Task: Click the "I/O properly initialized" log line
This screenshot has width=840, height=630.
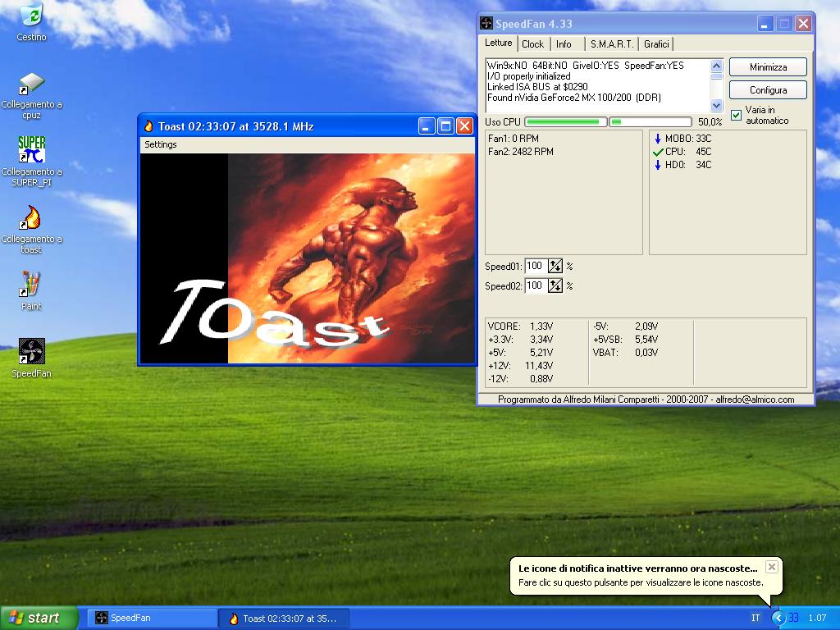Action: click(529, 76)
